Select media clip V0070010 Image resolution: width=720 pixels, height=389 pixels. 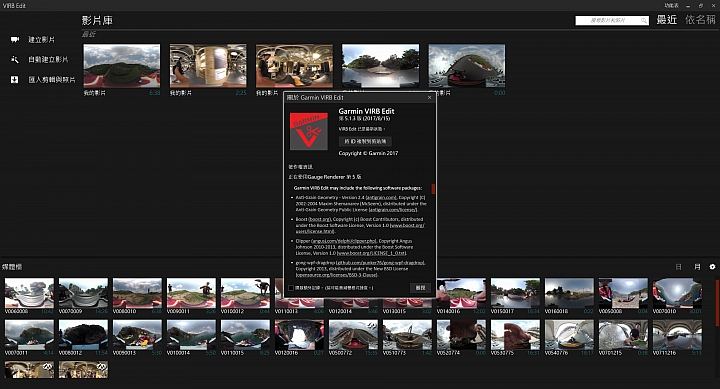tap(677, 293)
